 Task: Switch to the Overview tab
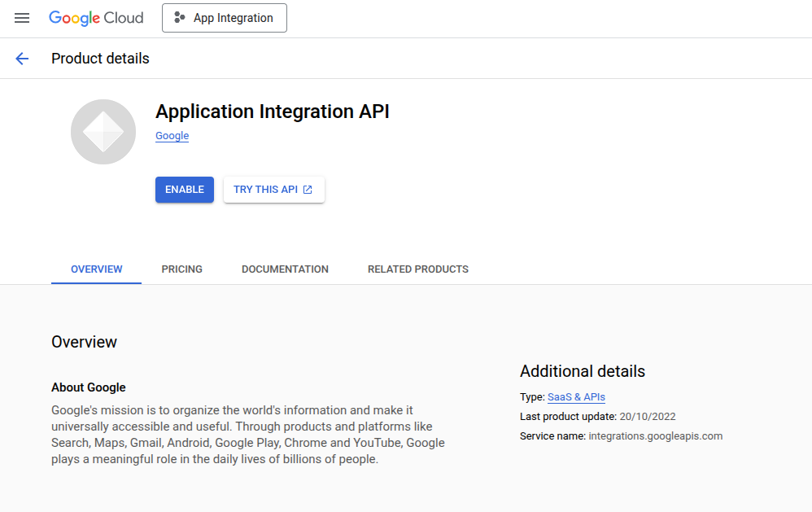click(x=96, y=269)
